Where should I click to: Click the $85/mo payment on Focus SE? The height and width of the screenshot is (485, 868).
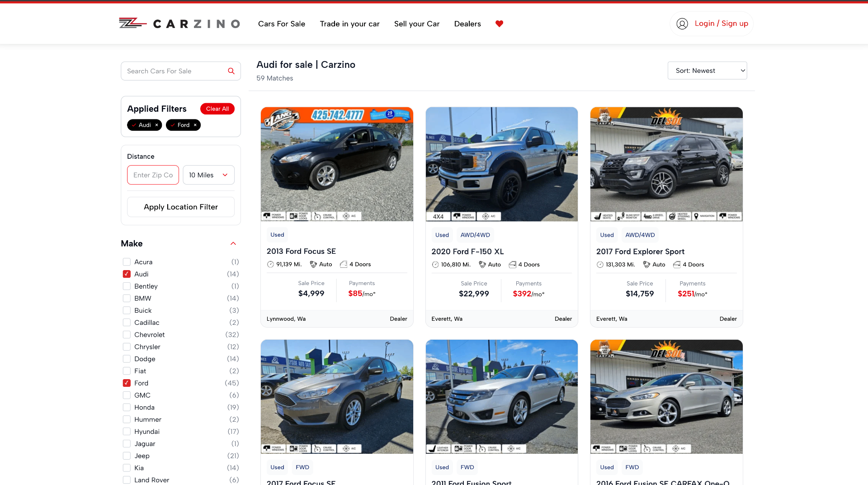tap(362, 294)
